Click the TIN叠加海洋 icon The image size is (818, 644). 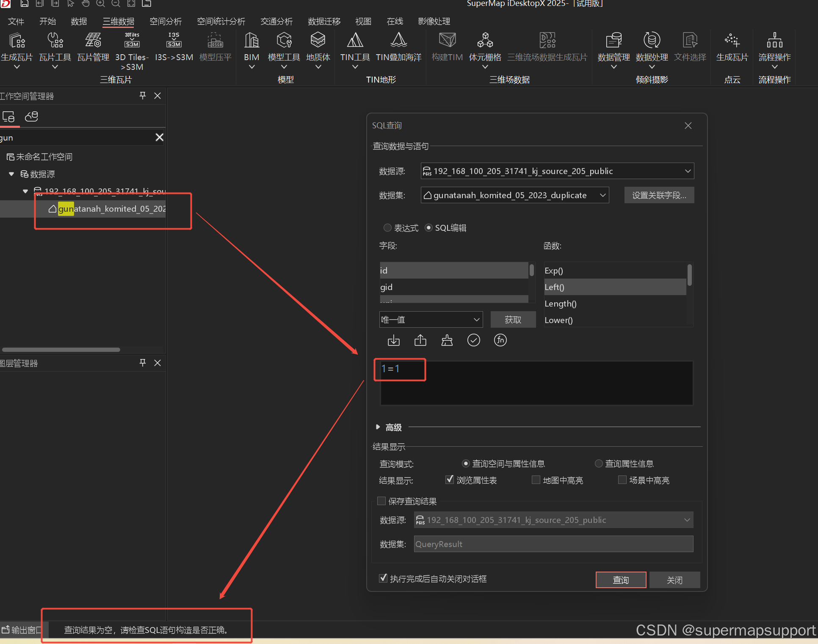pyautogui.click(x=398, y=41)
